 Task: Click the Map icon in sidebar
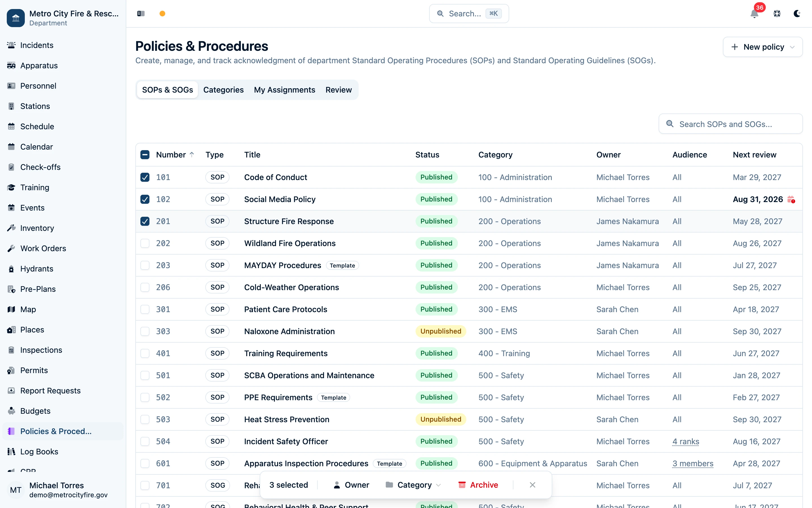(x=11, y=309)
